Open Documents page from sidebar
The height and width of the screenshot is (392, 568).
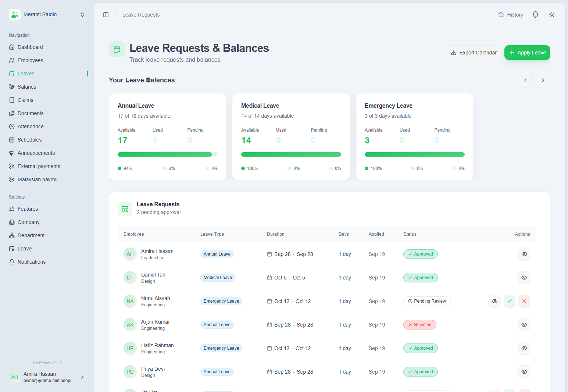tap(47, 113)
